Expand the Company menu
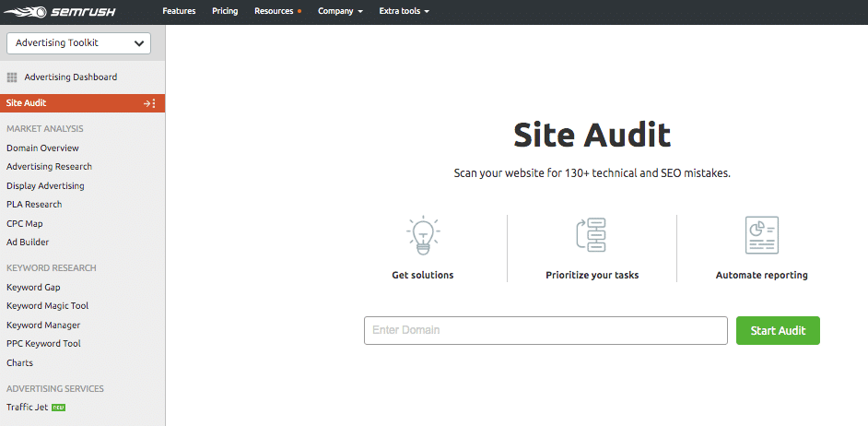Image resolution: width=868 pixels, height=426 pixels. coord(340,11)
